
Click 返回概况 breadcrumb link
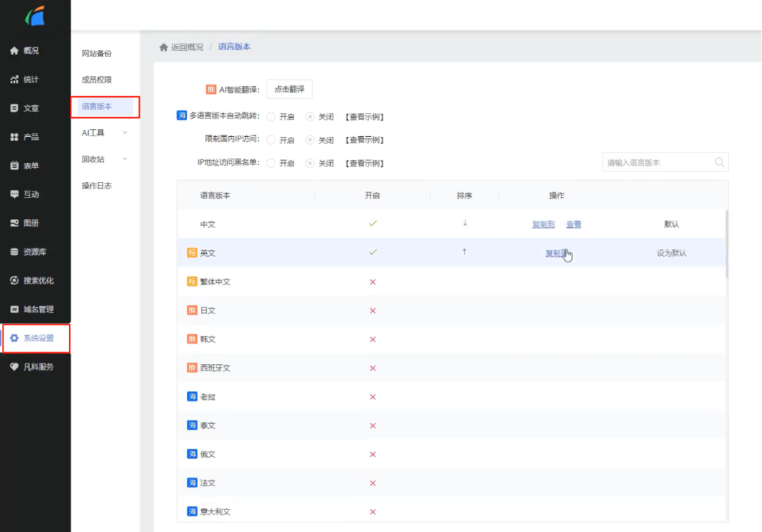click(187, 47)
